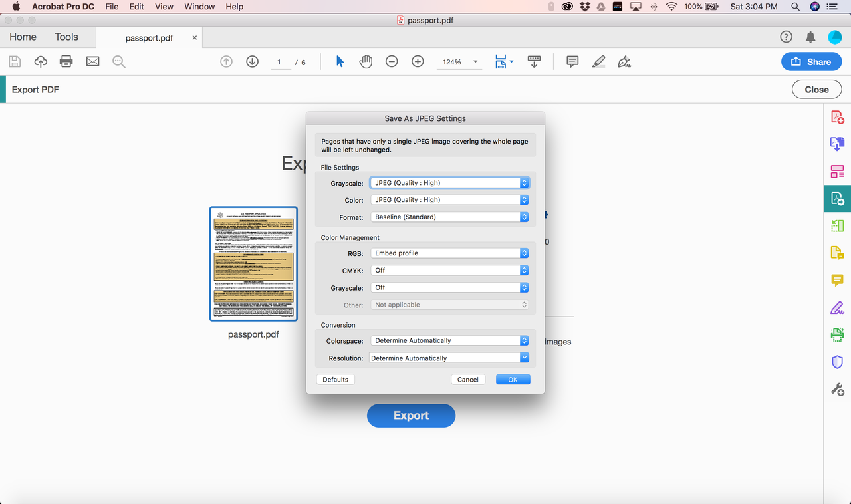
Task: Click the Defaults button
Action: click(335, 379)
